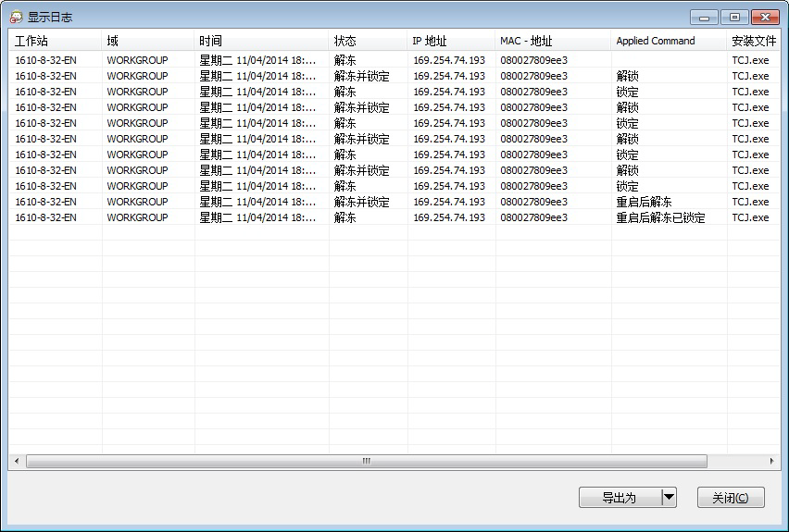Open the 导出为 dropdown arrow
Image resolution: width=789 pixels, height=532 pixels.
[669, 498]
